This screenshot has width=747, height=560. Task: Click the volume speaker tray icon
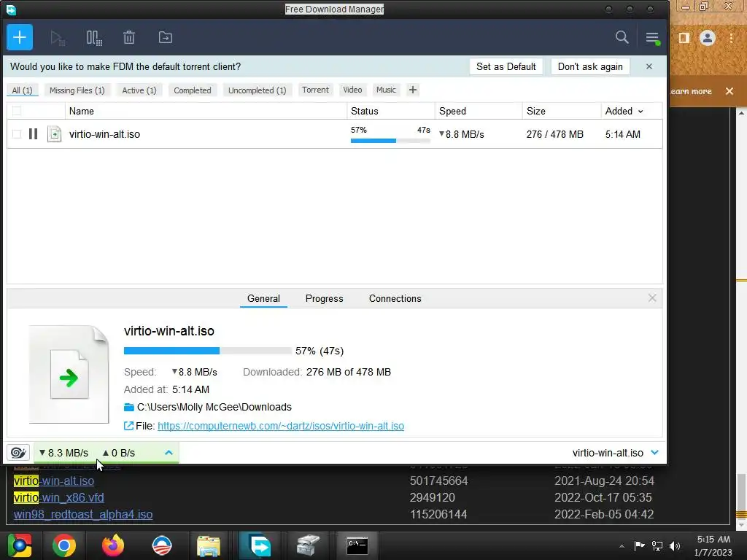click(x=675, y=546)
